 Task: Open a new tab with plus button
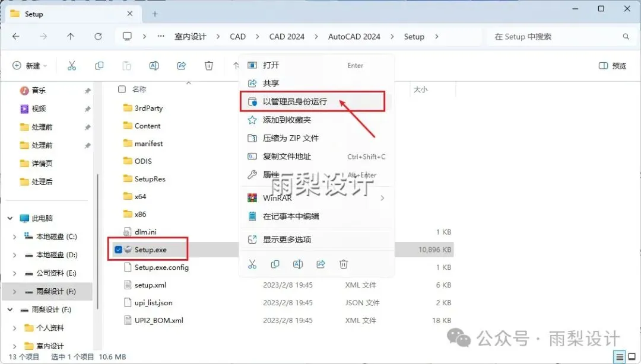point(155,14)
